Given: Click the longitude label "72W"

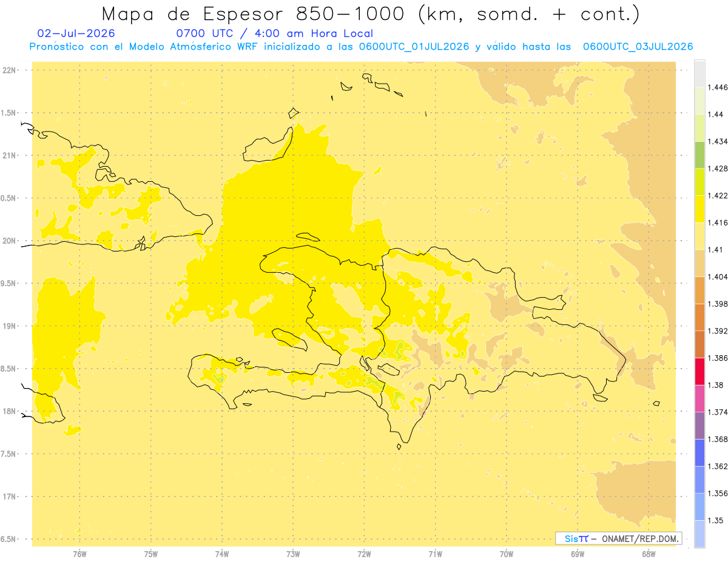Looking at the screenshot, I should [364, 554].
